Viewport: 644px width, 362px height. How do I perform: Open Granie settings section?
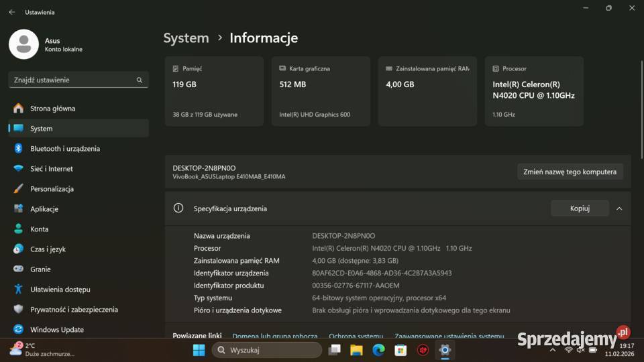78,269
